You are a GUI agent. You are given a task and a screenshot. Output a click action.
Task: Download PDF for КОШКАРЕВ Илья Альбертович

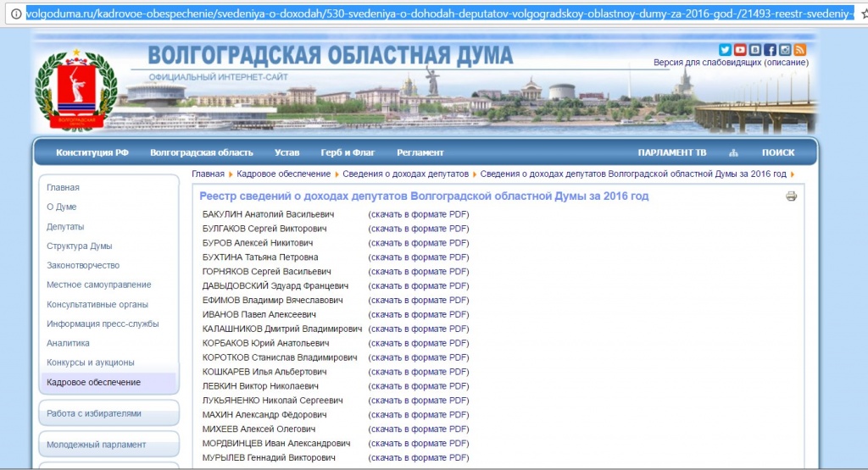[x=419, y=372]
